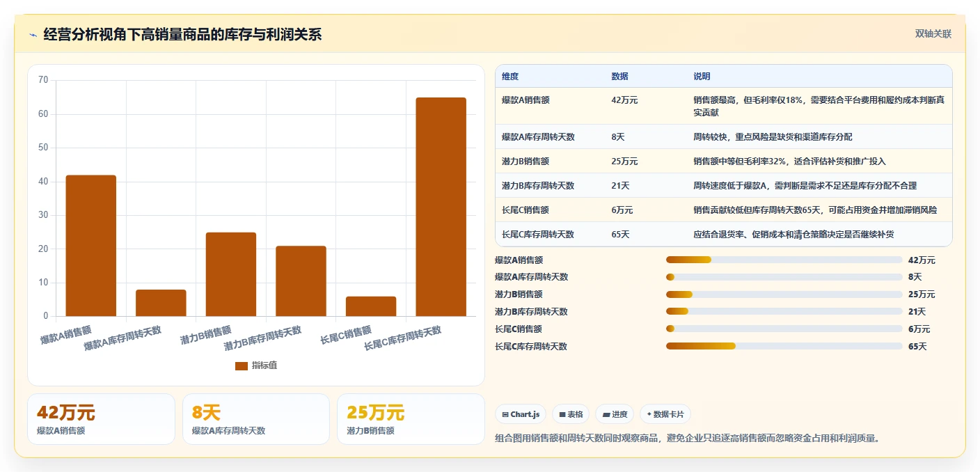
Task: Click the 双轴关联 label in the header
Action: (933, 33)
